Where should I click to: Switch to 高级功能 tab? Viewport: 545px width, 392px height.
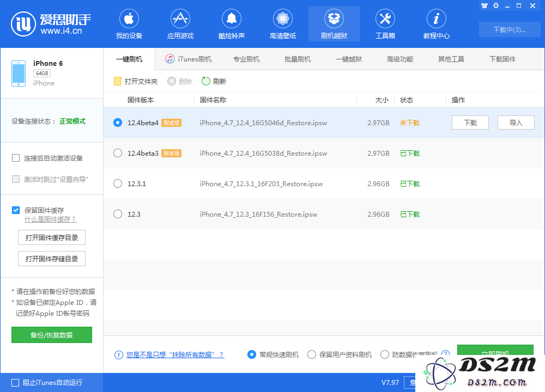tap(399, 59)
